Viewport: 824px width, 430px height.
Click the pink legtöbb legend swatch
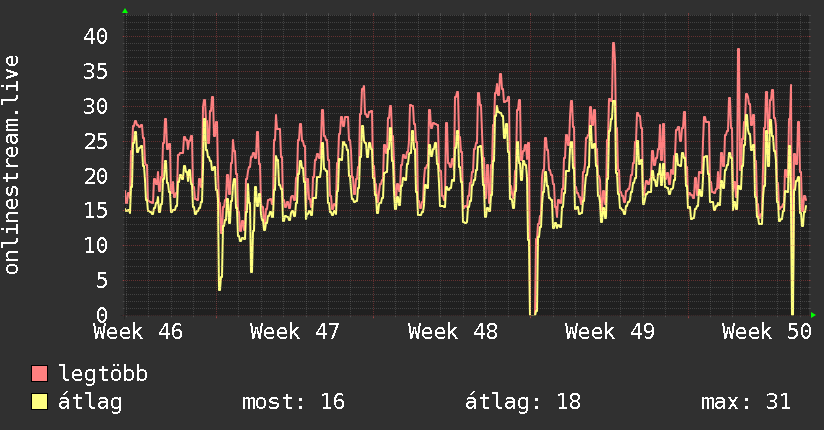[x=39, y=373]
